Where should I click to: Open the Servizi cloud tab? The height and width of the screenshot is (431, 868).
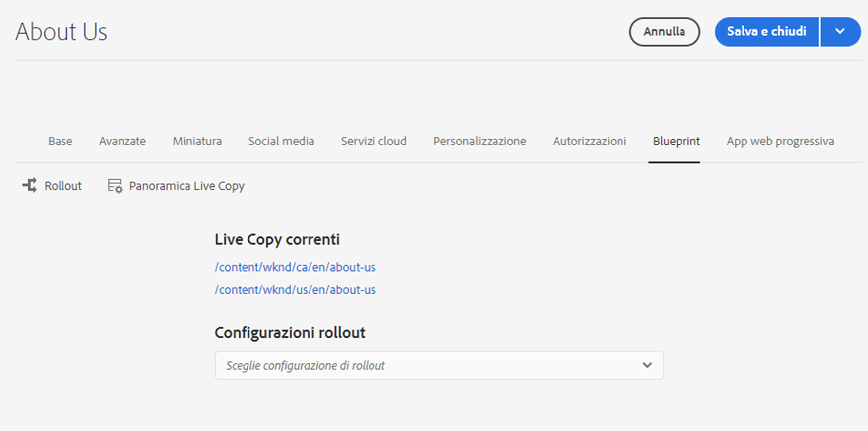373,142
